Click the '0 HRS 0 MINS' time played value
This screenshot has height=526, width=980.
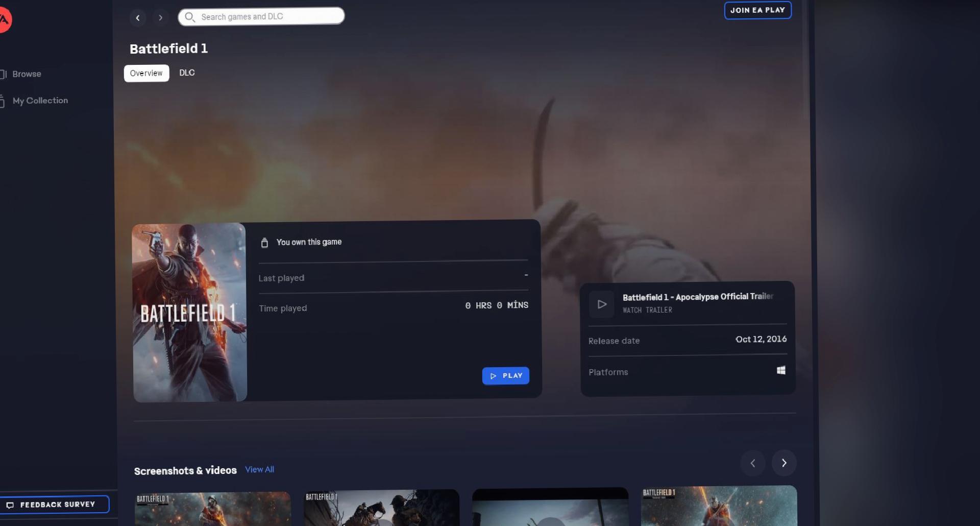tap(496, 305)
